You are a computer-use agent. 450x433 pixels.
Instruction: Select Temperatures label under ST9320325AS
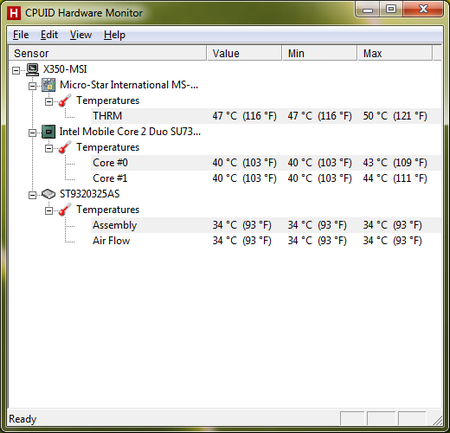click(x=108, y=210)
